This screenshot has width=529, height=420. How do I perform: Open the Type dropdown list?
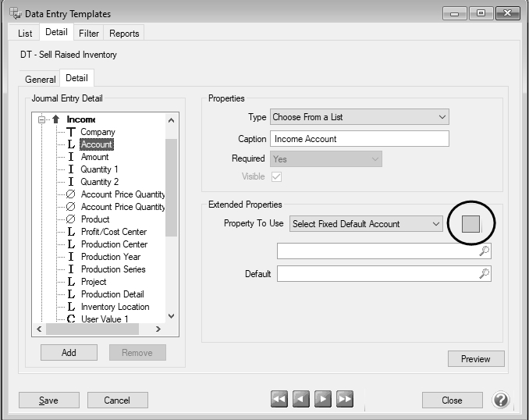pos(442,117)
